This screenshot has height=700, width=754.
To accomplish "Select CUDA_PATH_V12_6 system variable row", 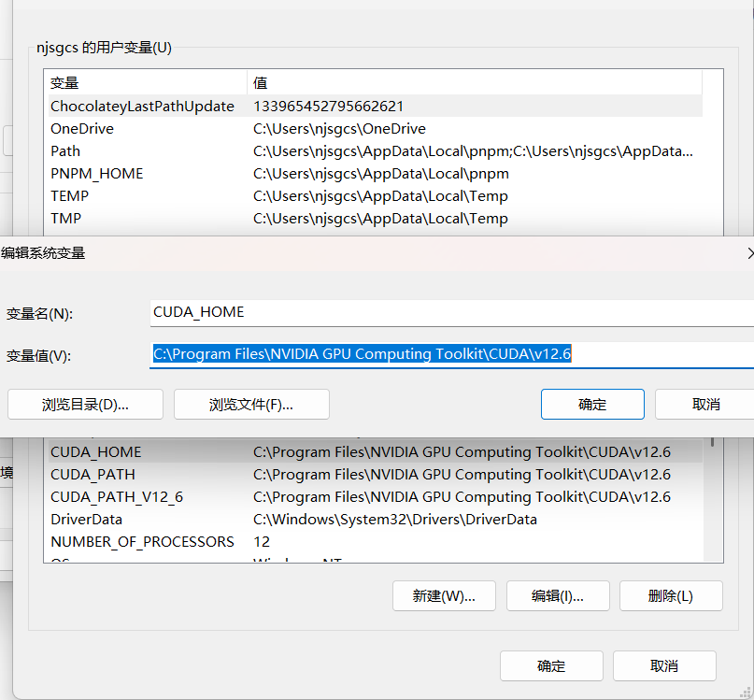I will (375, 497).
